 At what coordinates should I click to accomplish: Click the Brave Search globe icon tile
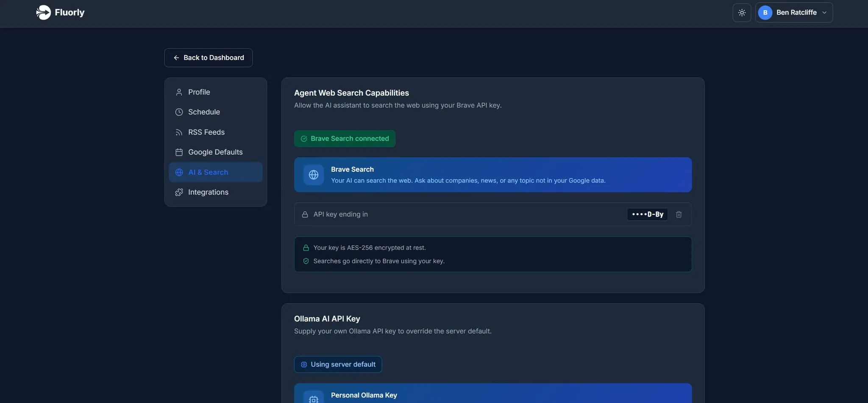point(314,175)
